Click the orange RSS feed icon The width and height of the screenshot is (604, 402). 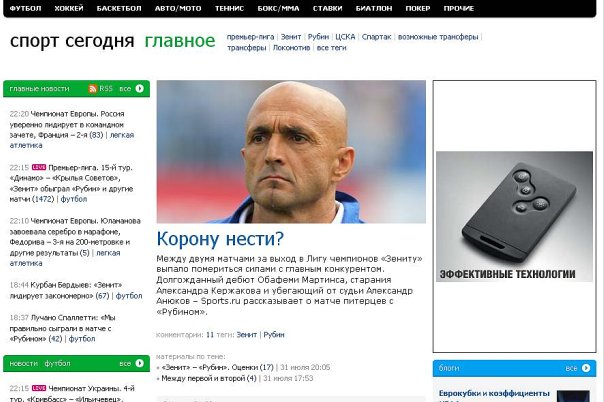pyautogui.click(x=92, y=89)
